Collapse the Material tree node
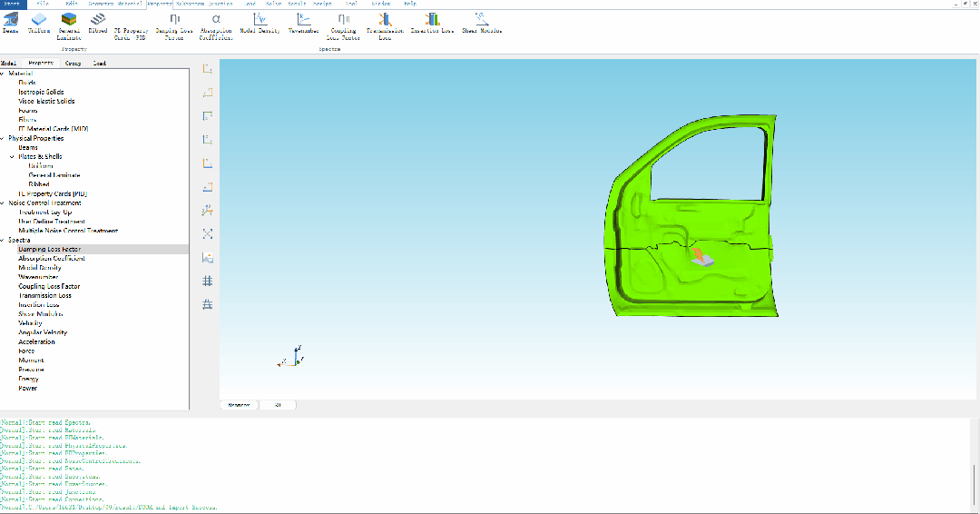This screenshot has width=980, height=514. [x=3, y=74]
